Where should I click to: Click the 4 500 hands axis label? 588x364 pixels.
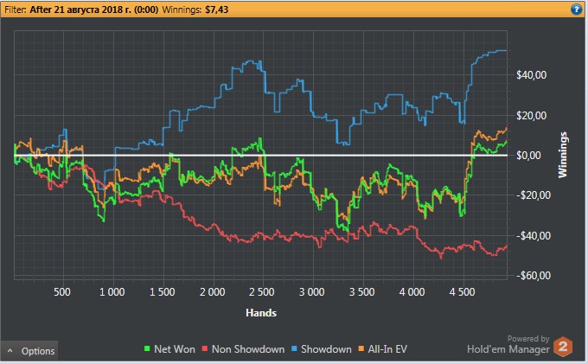462,292
